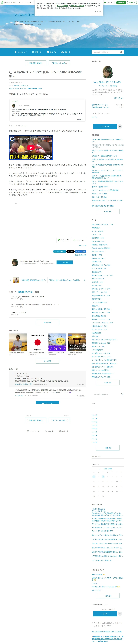Click the search magnifier in blue nav bar

pyautogui.click(x=121, y=52)
